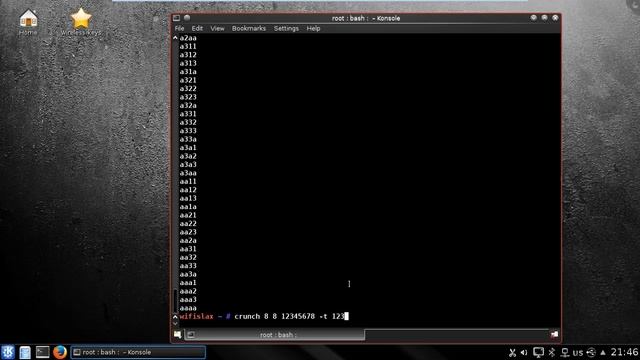Open the file manager taskbar icon
Screen dimensions: 640x360
pyautogui.click(x=25, y=352)
